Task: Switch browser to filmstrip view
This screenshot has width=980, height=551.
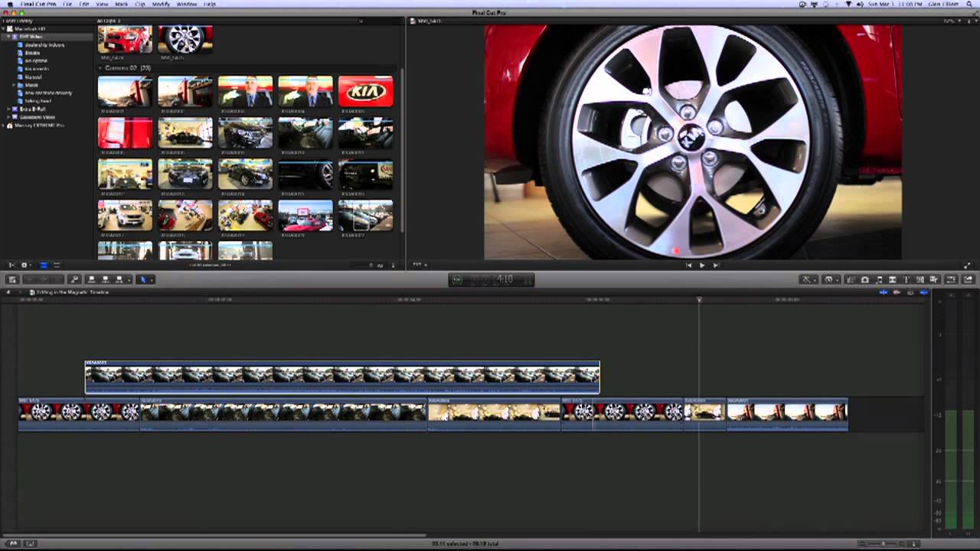Action: (x=43, y=266)
